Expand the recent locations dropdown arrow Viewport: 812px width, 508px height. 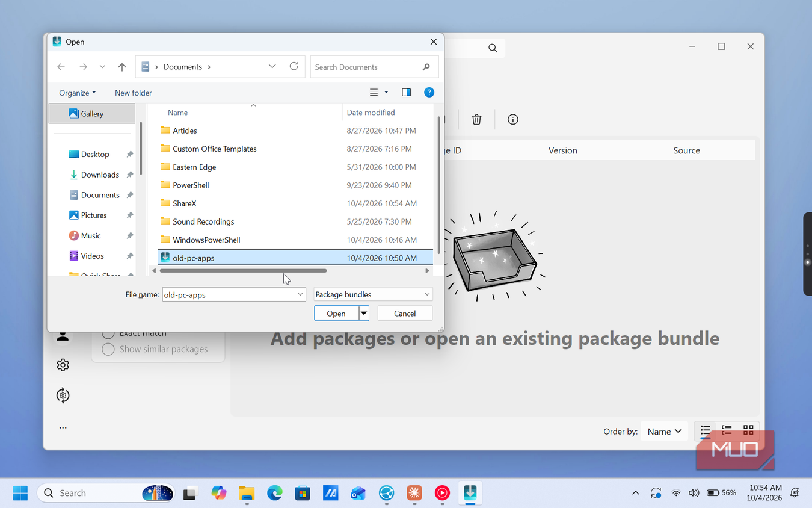click(x=102, y=67)
